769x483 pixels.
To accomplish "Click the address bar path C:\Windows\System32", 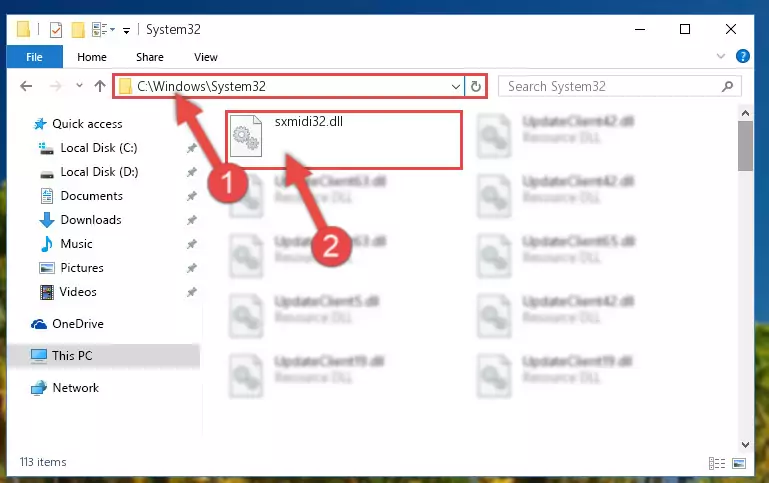I will 201,86.
